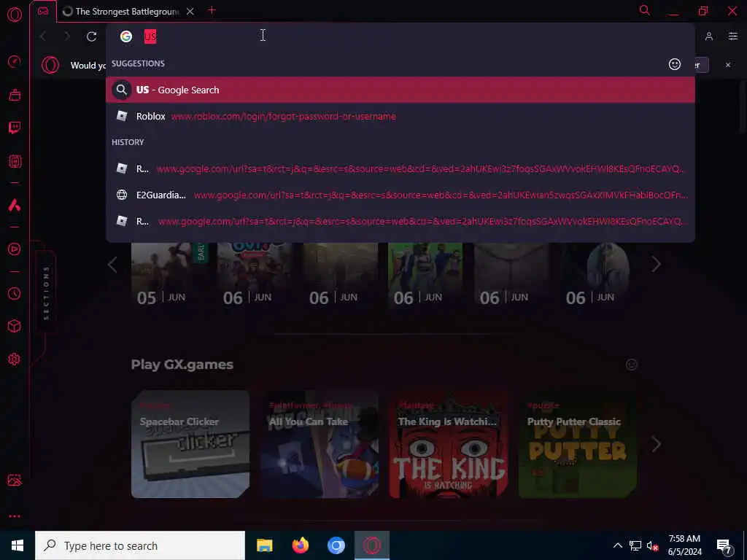Select The Strongest Battlegrounds tab
Image resolution: width=747 pixels, height=560 pixels.
(x=127, y=12)
